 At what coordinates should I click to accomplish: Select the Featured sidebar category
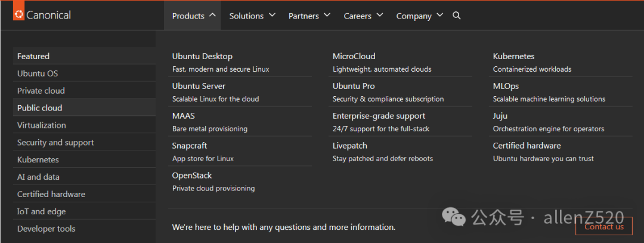pos(84,56)
